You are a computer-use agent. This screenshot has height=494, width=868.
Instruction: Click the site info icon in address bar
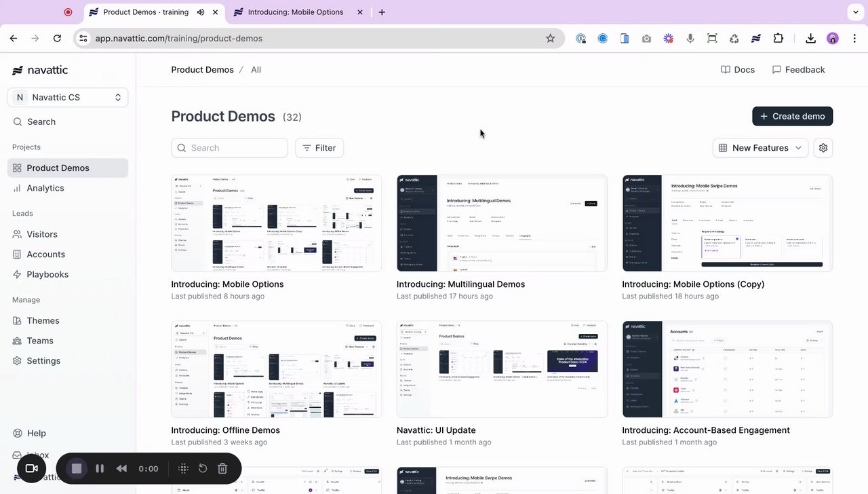(x=83, y=39)
